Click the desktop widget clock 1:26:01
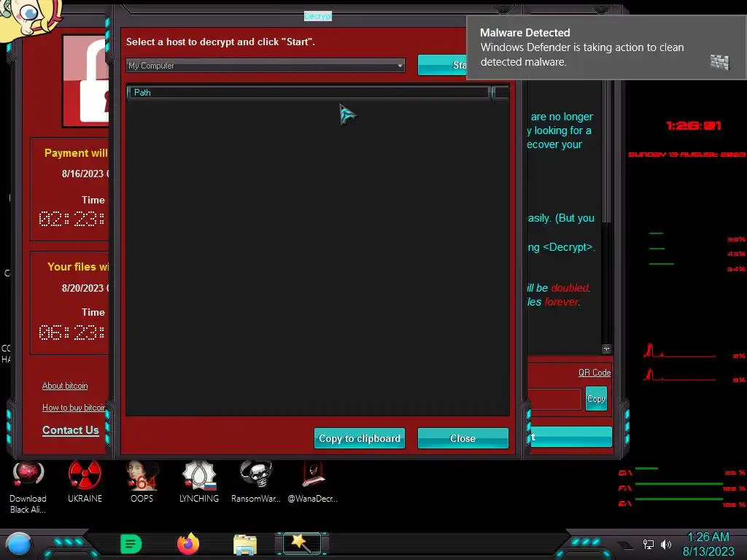747x560 pixels. pyautogui.click(x=694, y=125)
